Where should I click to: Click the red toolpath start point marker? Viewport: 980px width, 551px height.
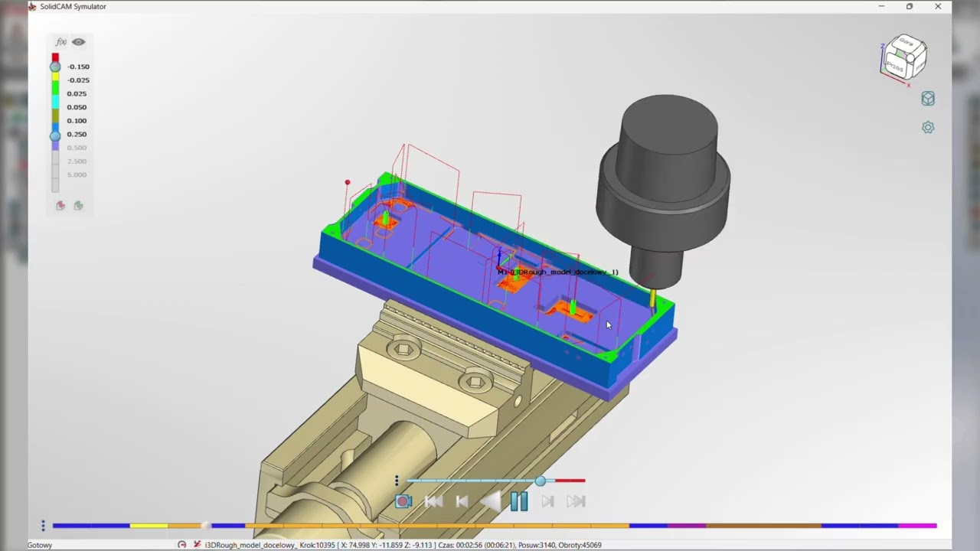click(x=347, y=182)
